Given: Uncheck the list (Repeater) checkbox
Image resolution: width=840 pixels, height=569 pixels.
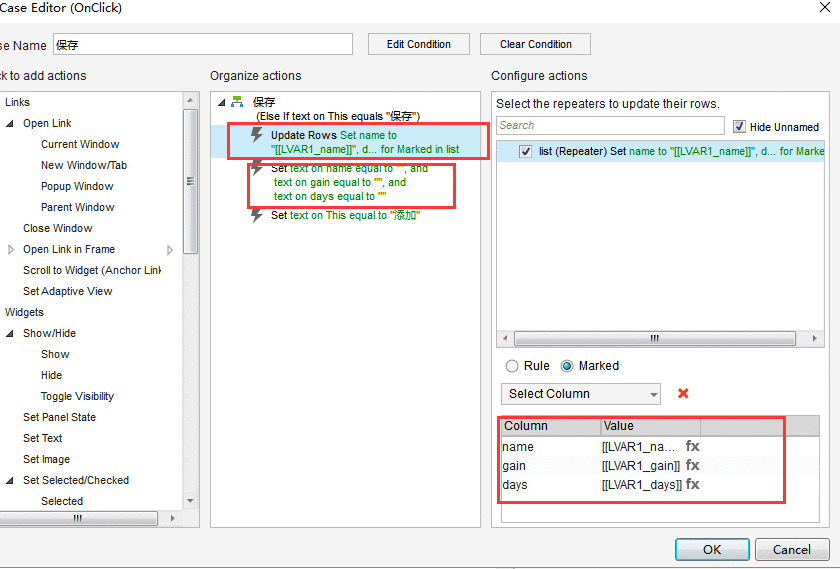Looking at the screenshot, I should [526, 152].
